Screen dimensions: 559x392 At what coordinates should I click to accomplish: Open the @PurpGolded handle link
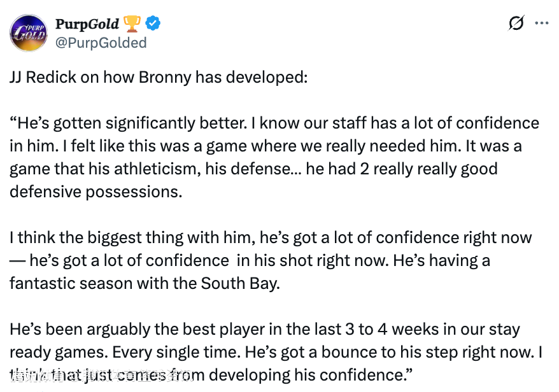101,43
